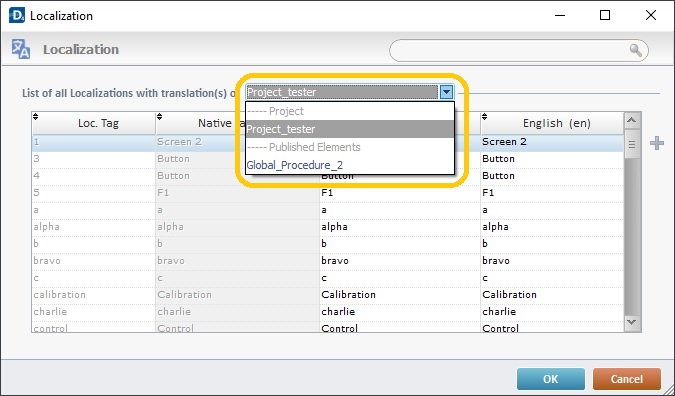Toggle the sort arrows on the Loc. Tag column
The image size is (675, 396).
tap(36, 117)
